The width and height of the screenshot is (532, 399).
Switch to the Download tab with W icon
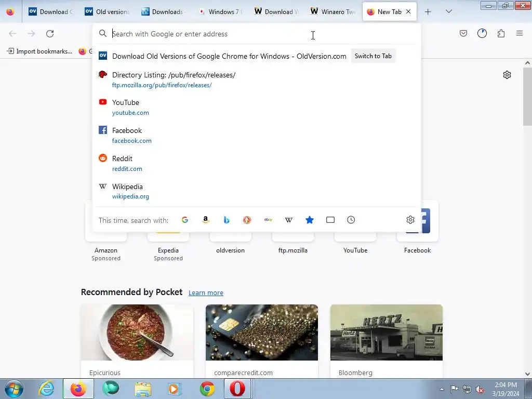tap(276, 11)
